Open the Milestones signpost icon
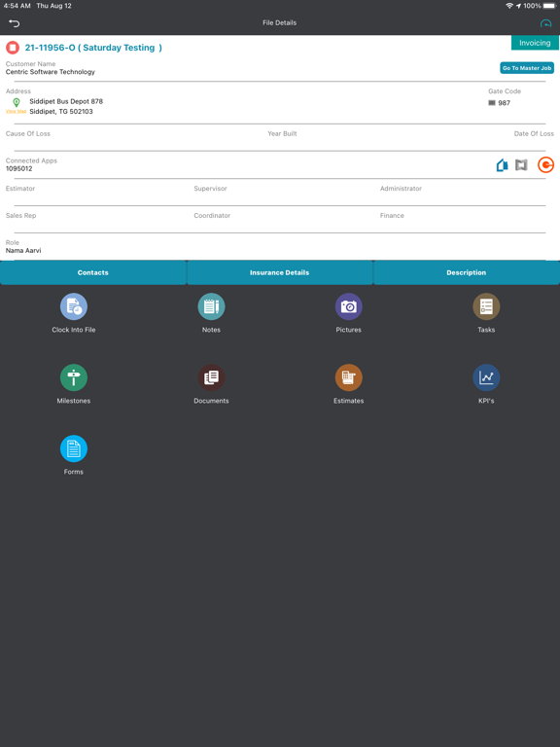Image resolution: width=560 pixels, height=747 pixels. [x=74, y=377]
